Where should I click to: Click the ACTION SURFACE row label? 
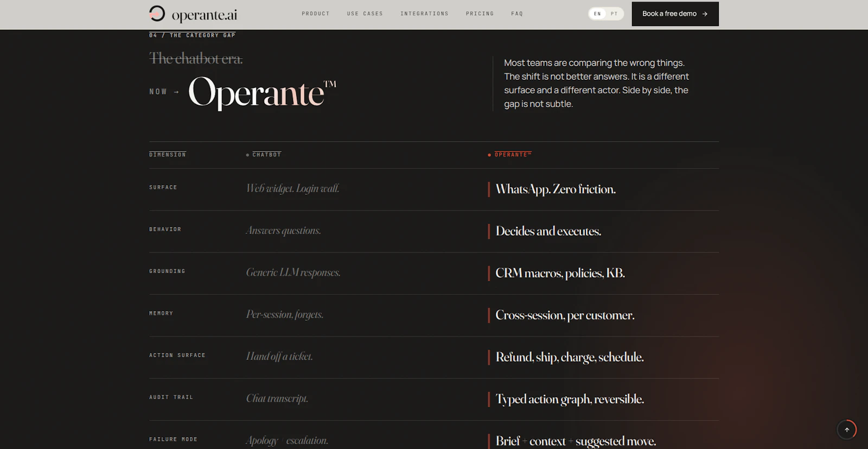point(177,355)
